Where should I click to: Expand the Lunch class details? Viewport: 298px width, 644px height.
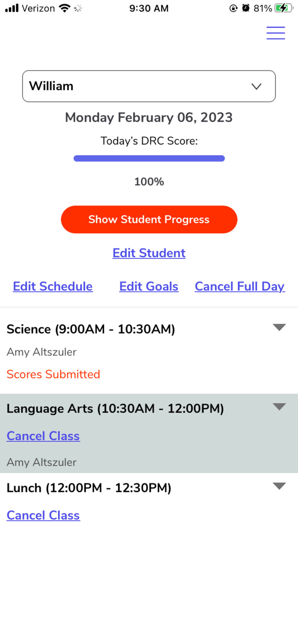click(x=279, y=486)
